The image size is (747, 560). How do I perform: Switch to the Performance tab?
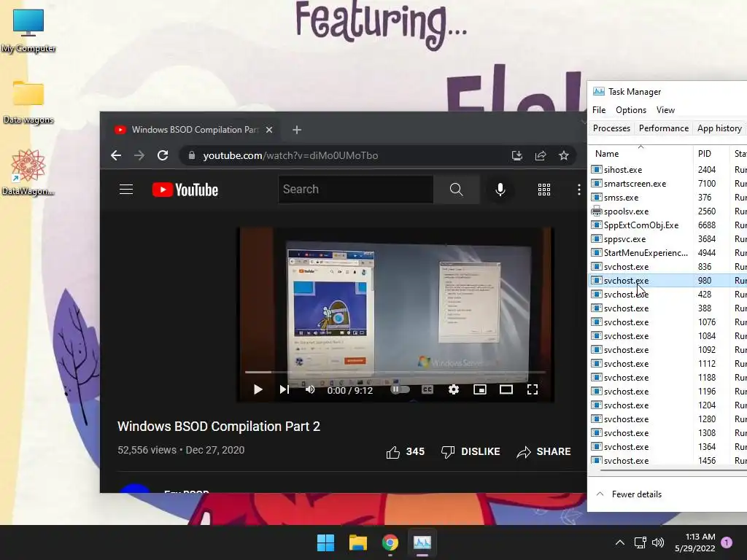[664, 128]
